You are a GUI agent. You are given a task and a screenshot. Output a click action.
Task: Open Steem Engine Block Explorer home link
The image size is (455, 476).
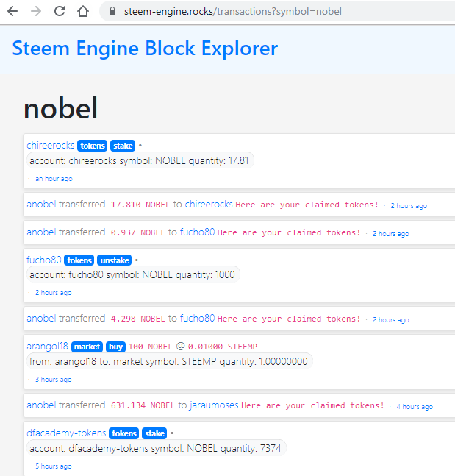[x=145, y=49]
